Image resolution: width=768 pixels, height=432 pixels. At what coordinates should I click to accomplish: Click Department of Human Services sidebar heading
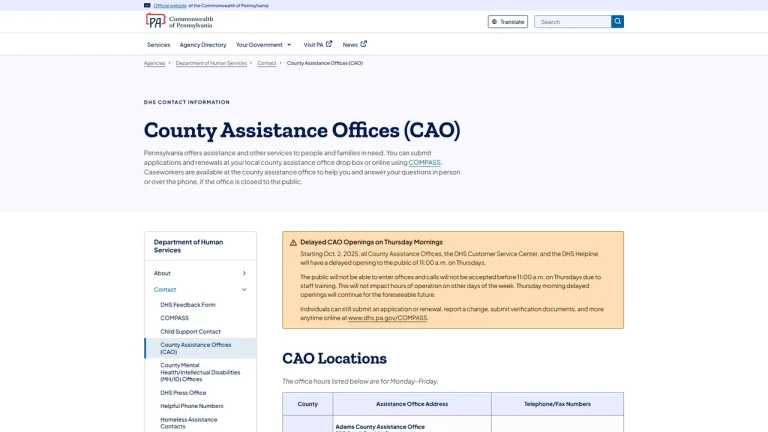pyautogui.click(x=188, y=246)
